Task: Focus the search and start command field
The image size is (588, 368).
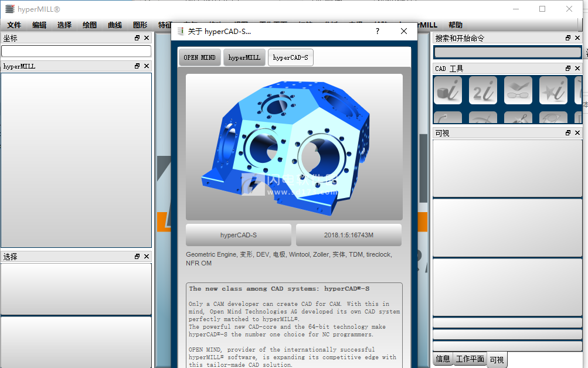Action: [508, 53]
